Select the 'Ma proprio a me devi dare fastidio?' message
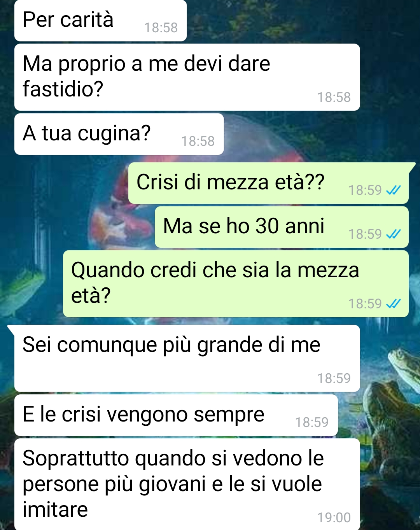 (x=187, y=77)
